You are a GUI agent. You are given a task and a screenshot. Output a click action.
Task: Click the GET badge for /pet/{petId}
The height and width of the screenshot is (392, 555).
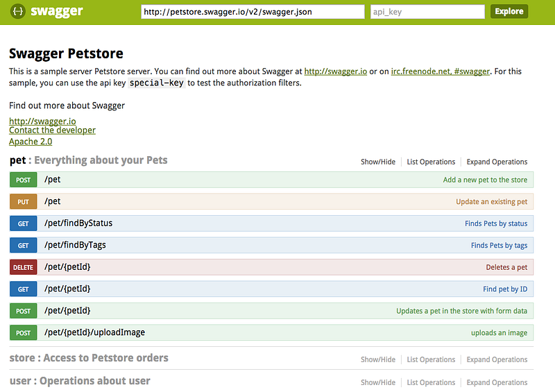coord(24,289)
